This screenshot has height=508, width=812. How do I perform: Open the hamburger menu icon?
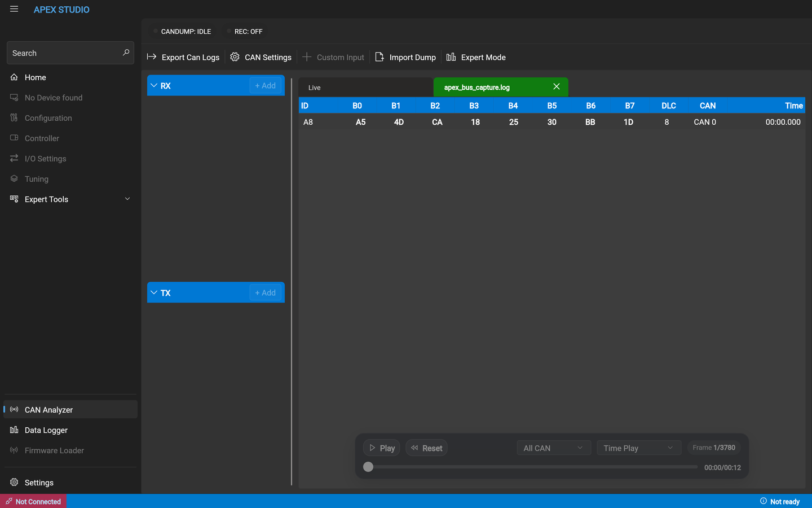click(14, 9)
